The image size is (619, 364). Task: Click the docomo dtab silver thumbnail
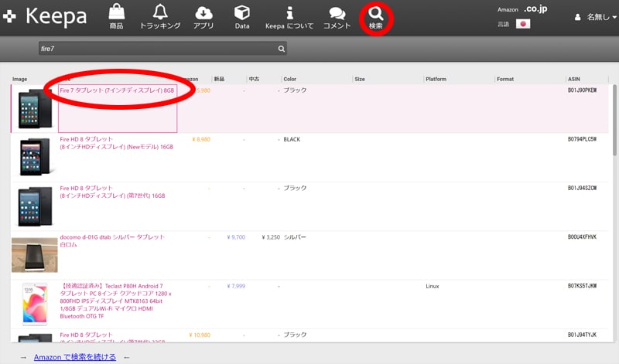pyautogui.click(x=35, y=255)
